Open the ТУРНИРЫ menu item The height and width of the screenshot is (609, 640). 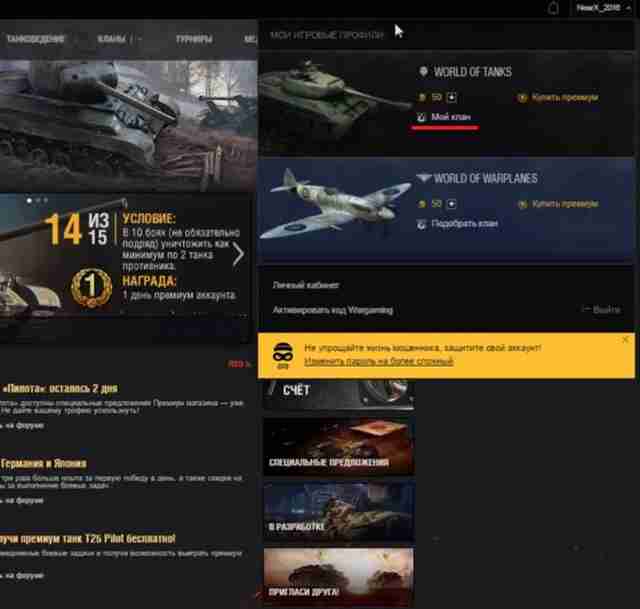coord(194,39)
